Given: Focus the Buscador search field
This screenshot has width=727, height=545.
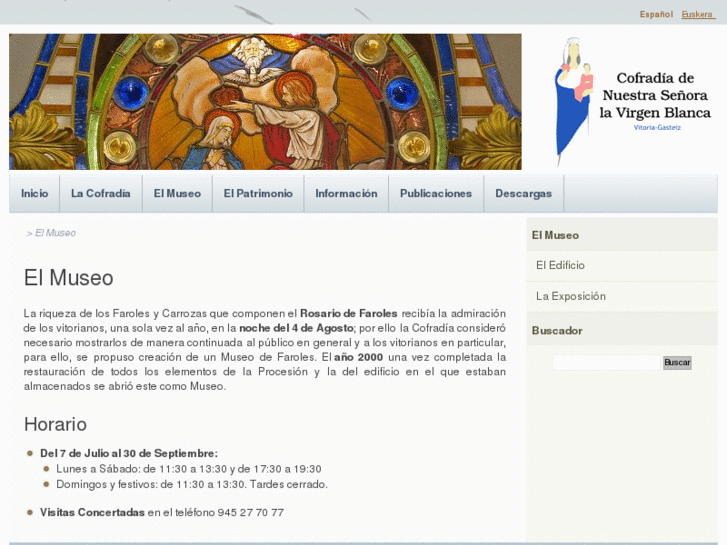Looking at the screenshot, I should click(x=606, y=362).
